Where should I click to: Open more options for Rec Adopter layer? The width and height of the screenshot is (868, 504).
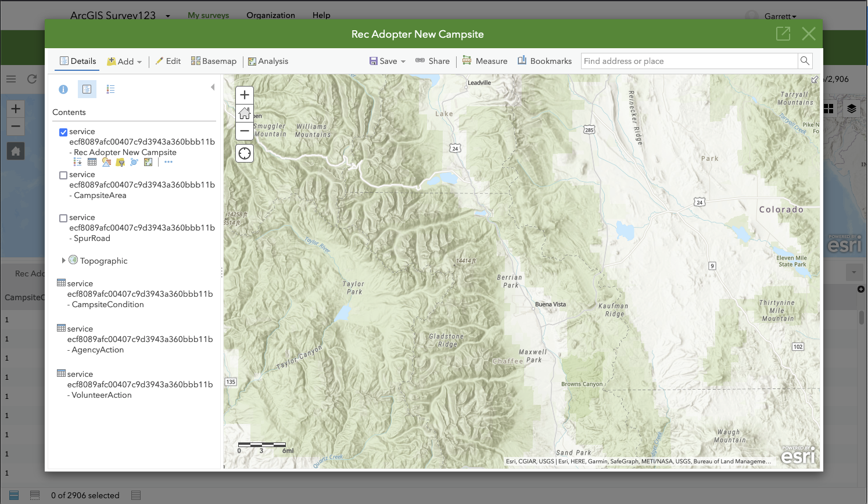(168, 162)
